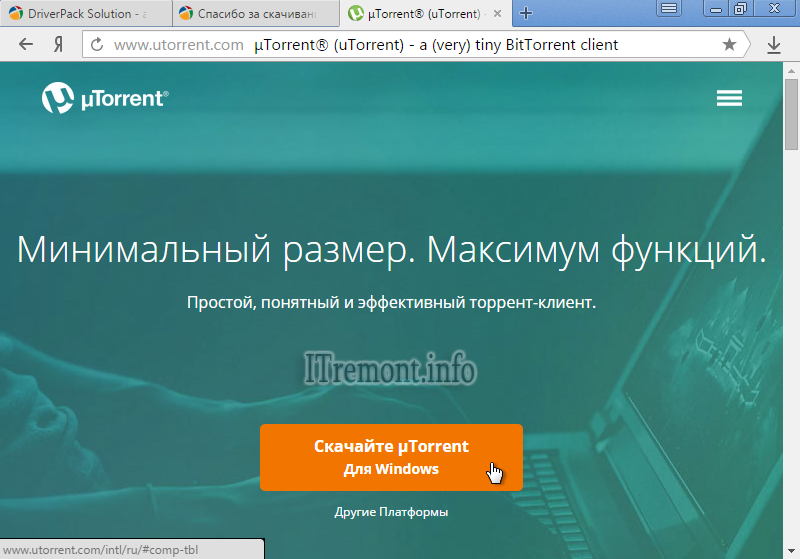Open the Yandex 'Я' home button
Screen dimensions: 800x559
click(59, 45)
